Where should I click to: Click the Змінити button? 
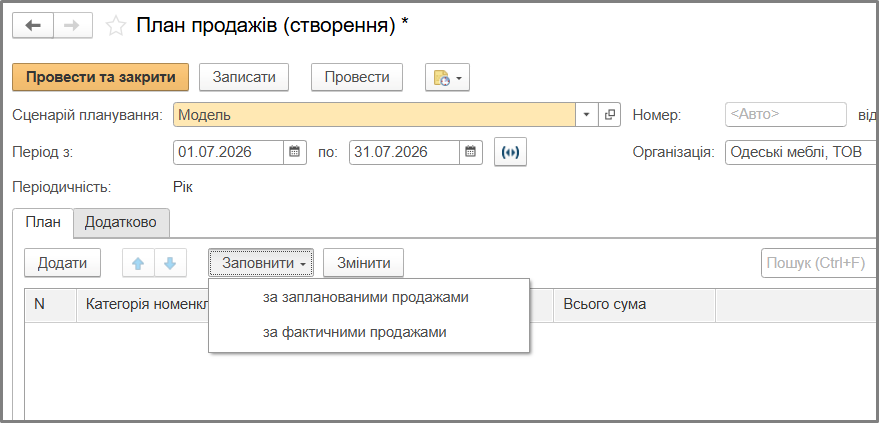(363, 263)
